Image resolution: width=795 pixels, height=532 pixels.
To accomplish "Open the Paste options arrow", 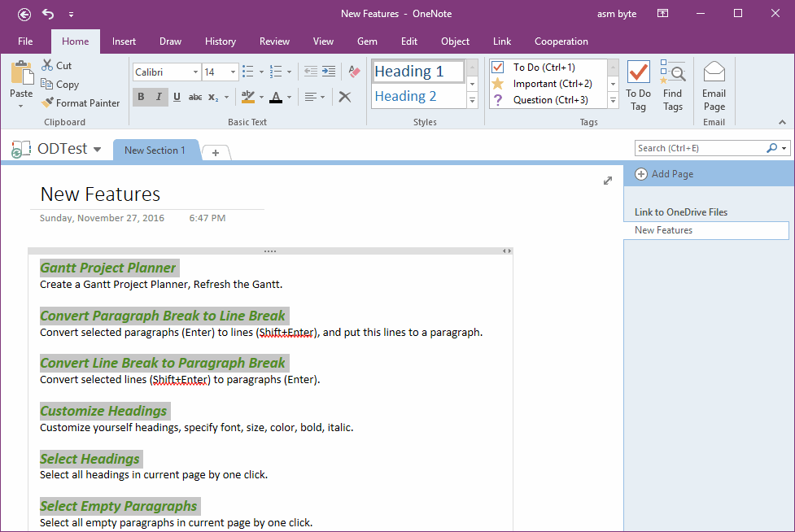I will pos(21,106).
